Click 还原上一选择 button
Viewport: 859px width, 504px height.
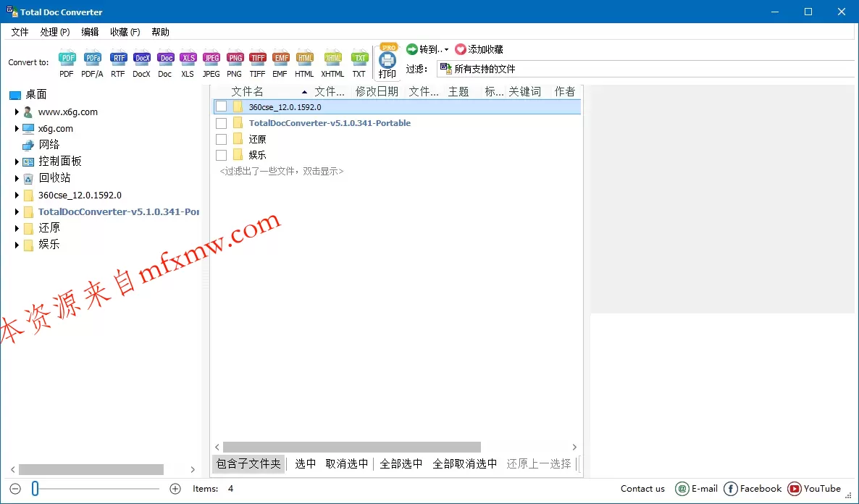coord(539,464)
